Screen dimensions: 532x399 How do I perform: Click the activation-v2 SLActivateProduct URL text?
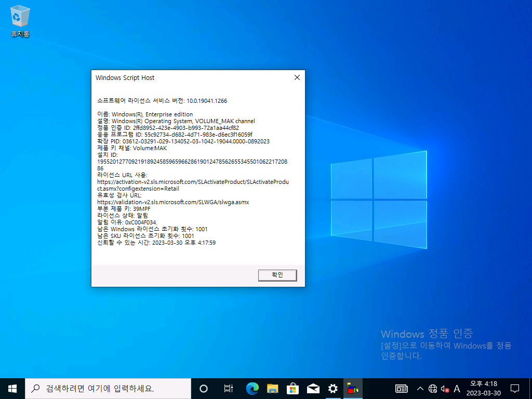(x=193, y=185)
